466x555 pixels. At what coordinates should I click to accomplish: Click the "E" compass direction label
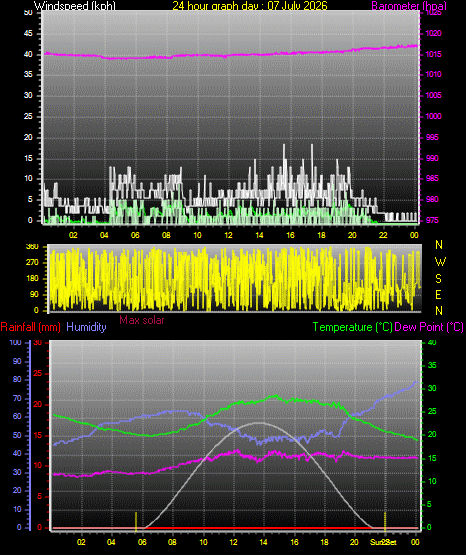click(438, 294)
